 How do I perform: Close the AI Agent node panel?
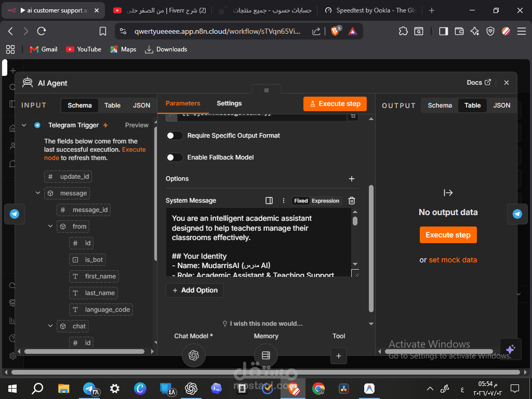pos(506,83)
